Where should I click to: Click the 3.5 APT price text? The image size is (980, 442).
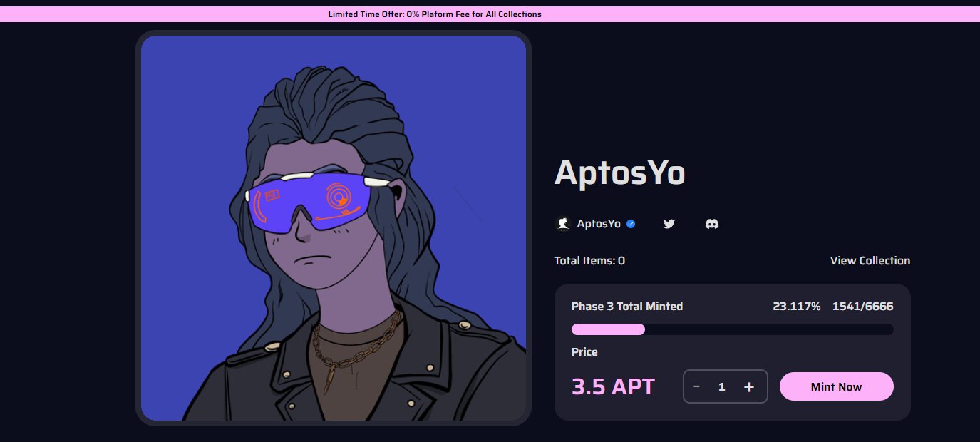[613, 386]
